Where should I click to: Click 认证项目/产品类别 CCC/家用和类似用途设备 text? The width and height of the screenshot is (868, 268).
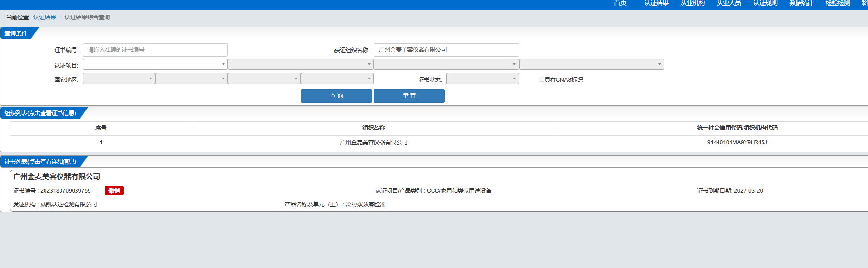434,191
